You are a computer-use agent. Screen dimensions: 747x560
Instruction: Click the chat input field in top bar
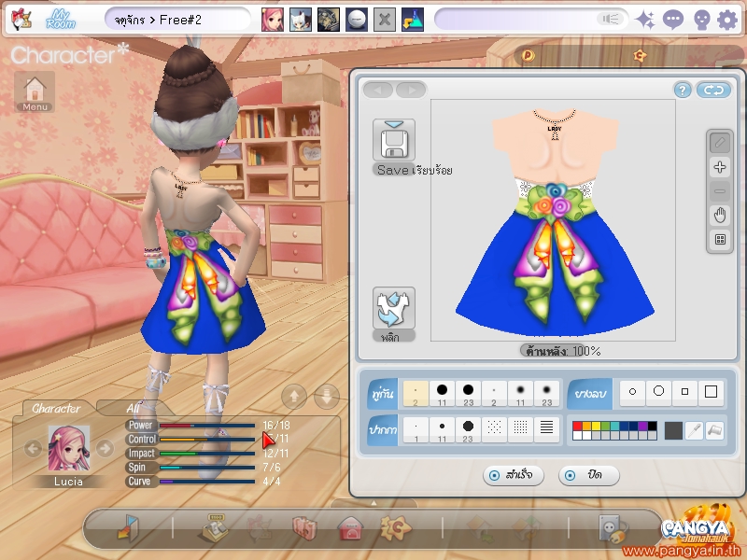[517, 20]
